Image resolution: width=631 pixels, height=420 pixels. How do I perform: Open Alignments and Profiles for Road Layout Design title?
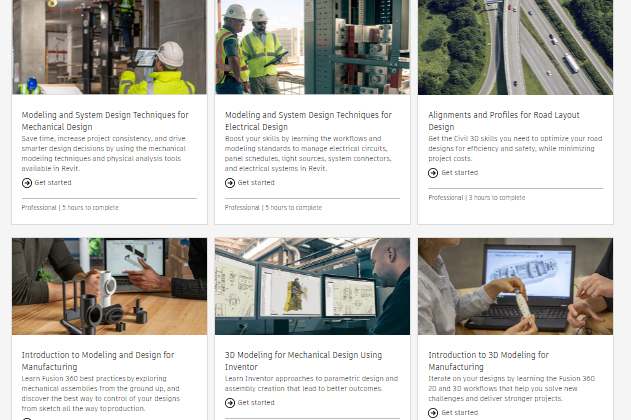[504, 121]
